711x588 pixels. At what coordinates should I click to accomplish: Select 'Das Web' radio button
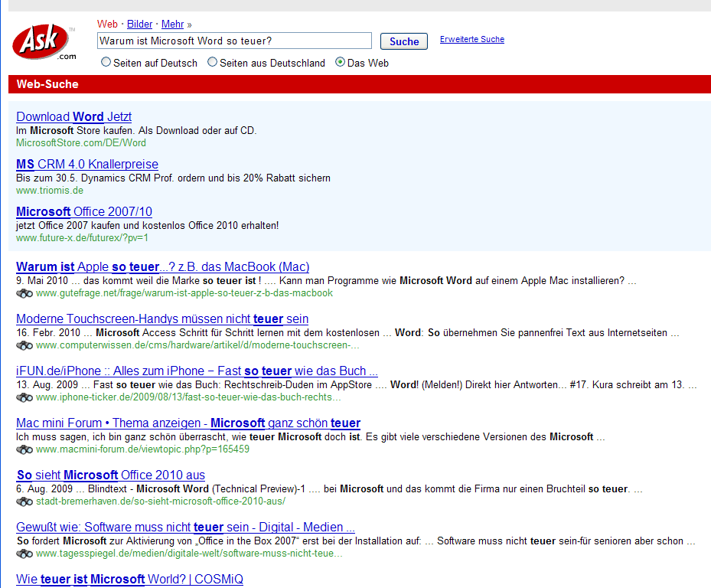(341, 63)
